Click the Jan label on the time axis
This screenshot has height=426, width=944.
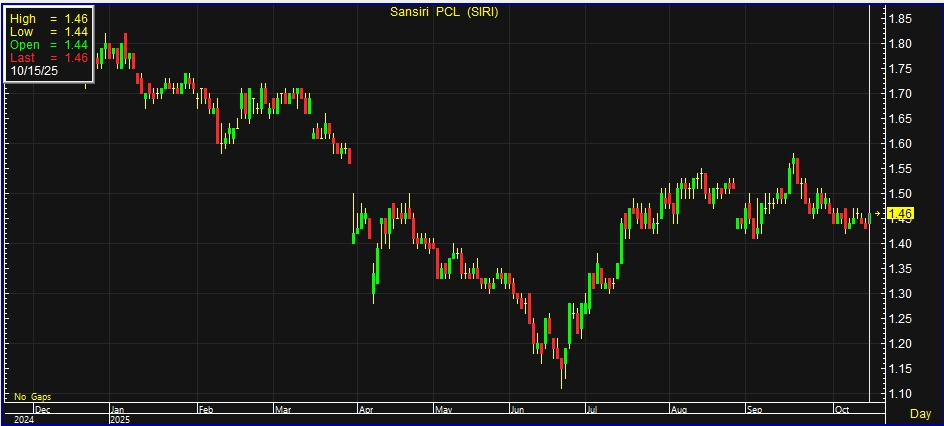118,409
